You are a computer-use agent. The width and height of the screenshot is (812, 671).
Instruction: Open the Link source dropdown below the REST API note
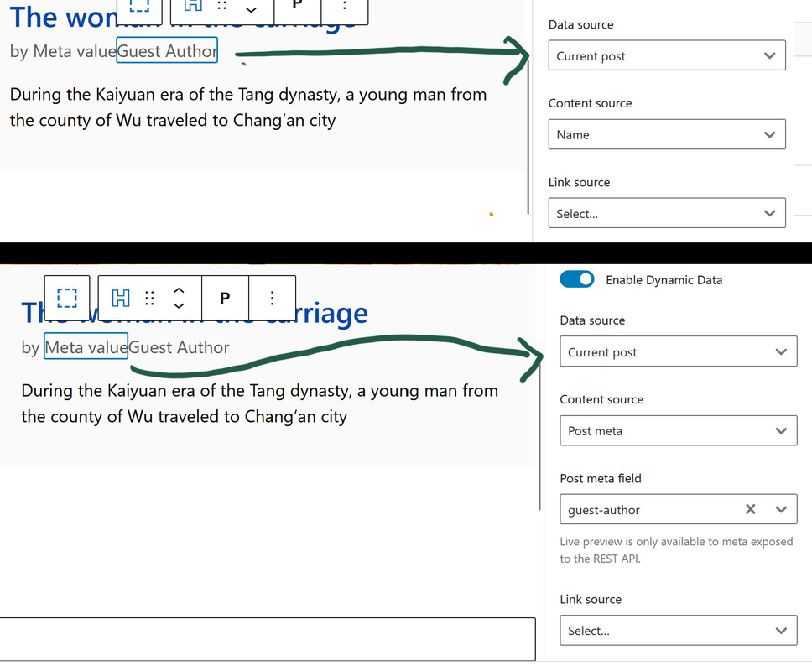coord(679,630)
